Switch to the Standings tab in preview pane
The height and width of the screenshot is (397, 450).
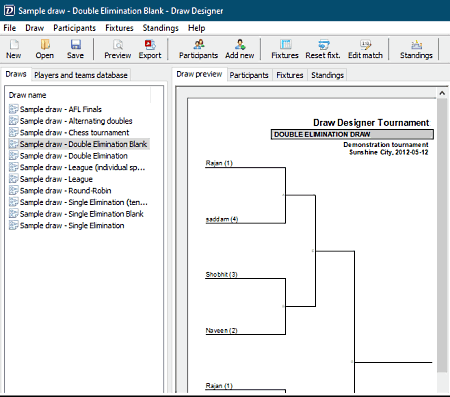coord(327,75)
